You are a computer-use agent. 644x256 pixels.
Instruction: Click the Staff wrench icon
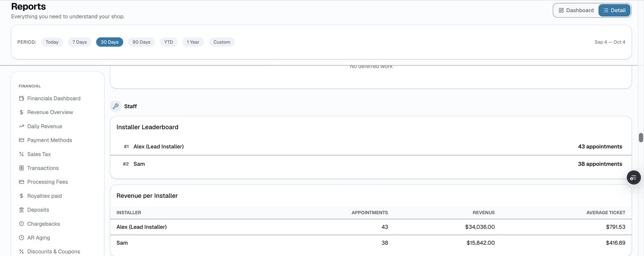116,106
